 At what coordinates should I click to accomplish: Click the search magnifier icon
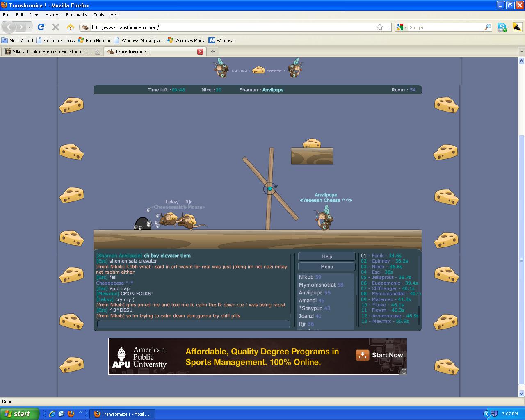(488, 27)
